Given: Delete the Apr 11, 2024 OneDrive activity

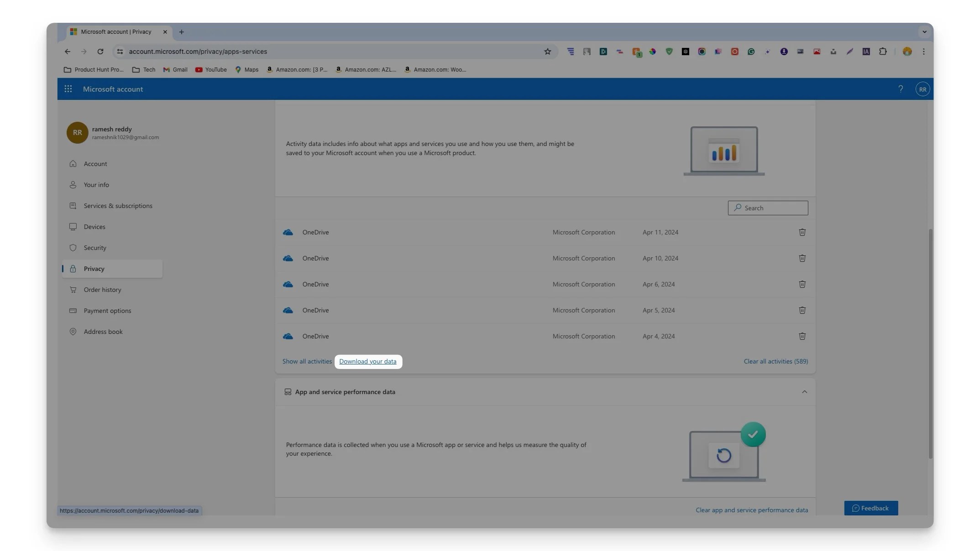Looking at the screenshot, I should coord(802,232).
